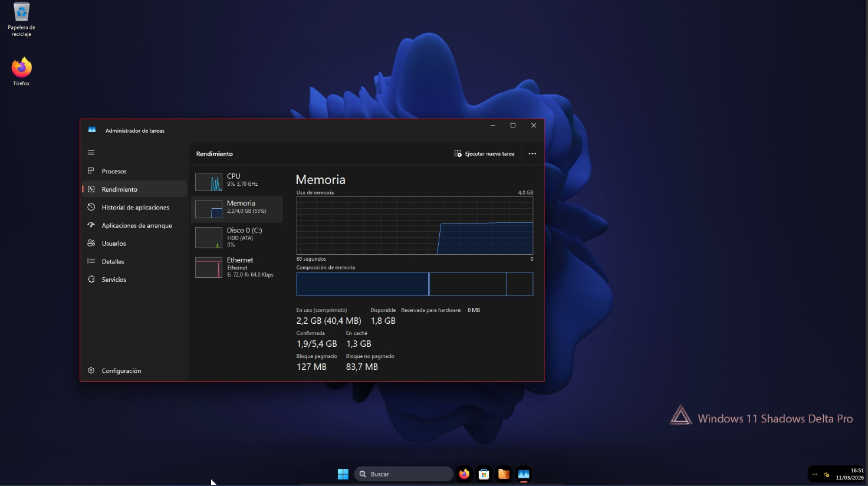Screen dimensions: 868x486
Task: Click Ejecutar nueva tarea button
Action: coord(484,153)
